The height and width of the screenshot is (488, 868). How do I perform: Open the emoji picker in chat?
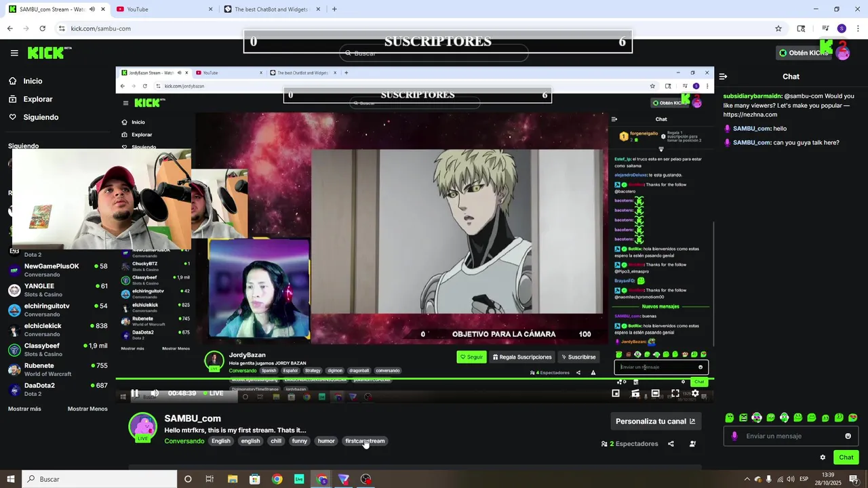tap(848, 436)
